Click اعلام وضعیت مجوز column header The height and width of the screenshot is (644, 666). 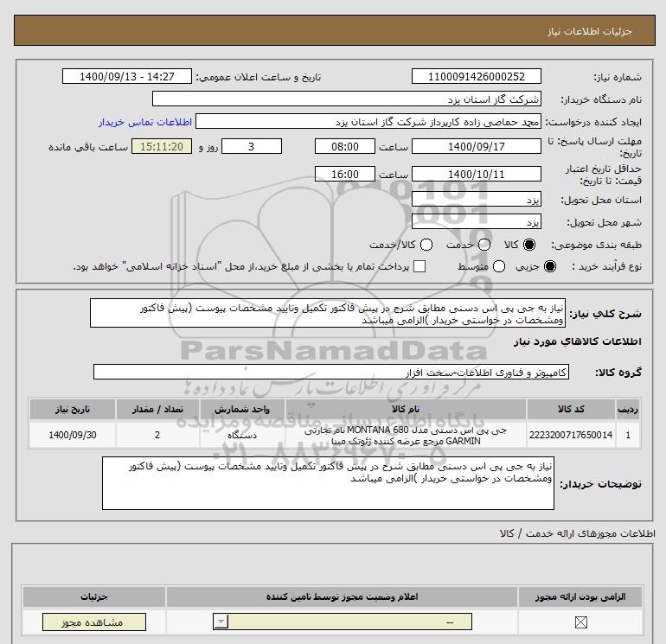click(342, 596)
